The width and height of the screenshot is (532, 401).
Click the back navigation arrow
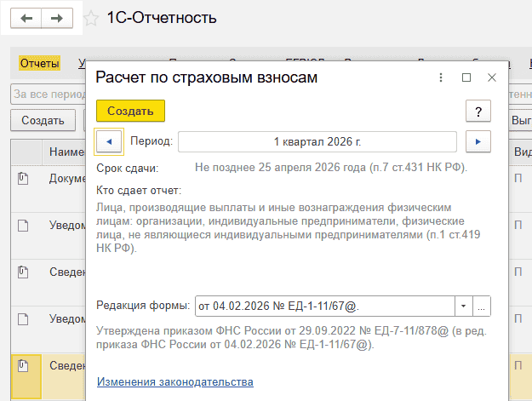[27, 18]
